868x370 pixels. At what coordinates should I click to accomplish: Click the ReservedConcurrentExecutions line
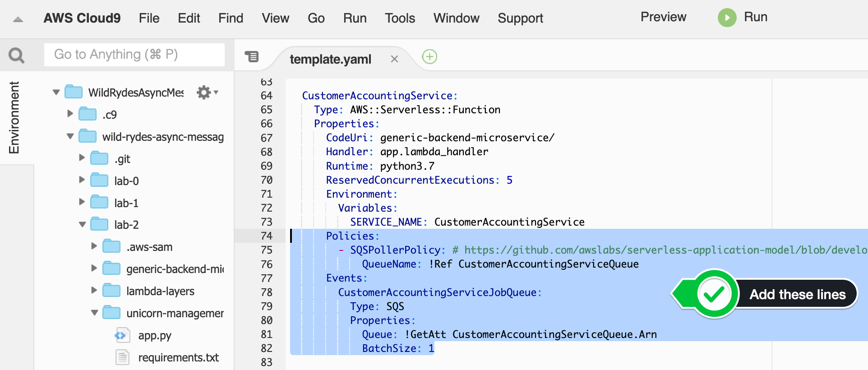(419, 180)
